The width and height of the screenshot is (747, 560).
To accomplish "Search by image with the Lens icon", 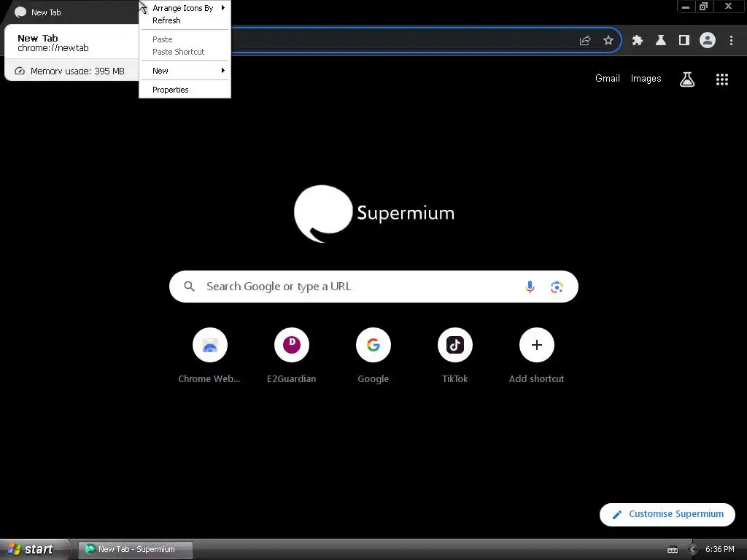I will 557,287.
